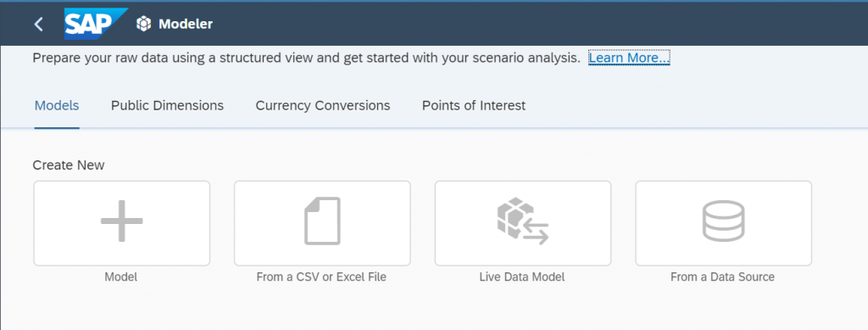868x330 pixels.
Task: Switch to the Currency Conversions tab
Action: pos(323,105)
